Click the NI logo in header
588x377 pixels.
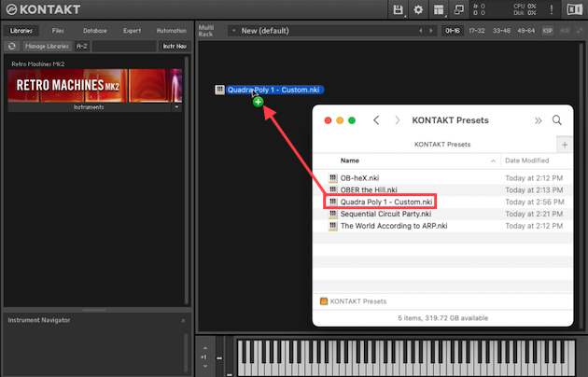[575, 9]
